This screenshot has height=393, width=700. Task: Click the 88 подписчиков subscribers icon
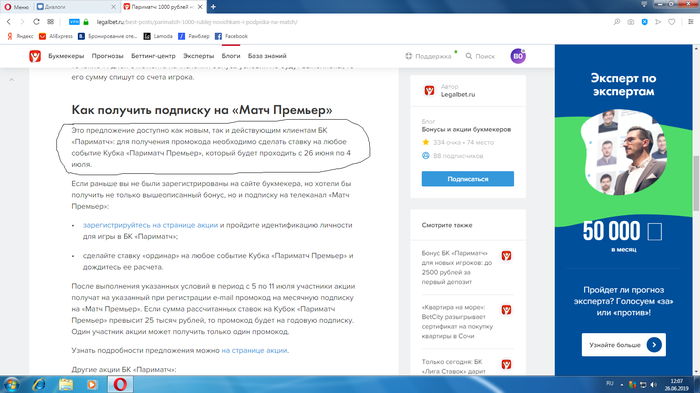tap(425, 156)
